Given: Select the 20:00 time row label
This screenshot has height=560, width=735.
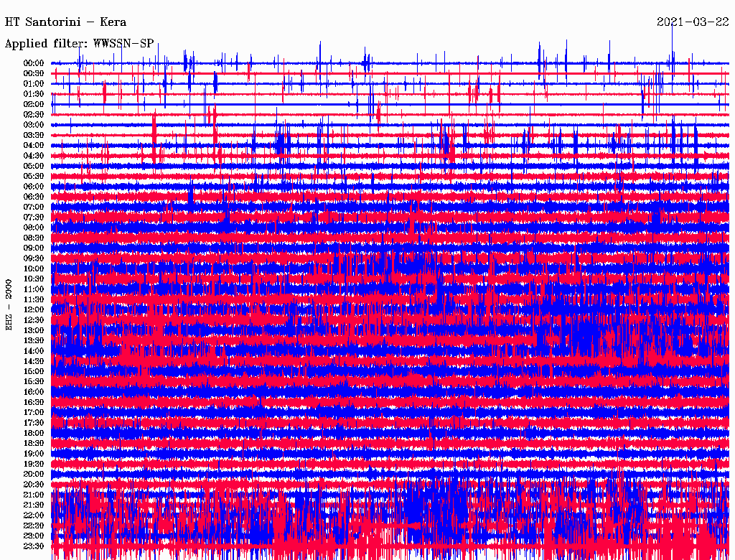Looking at the screenshot, I should pos(34,474).
